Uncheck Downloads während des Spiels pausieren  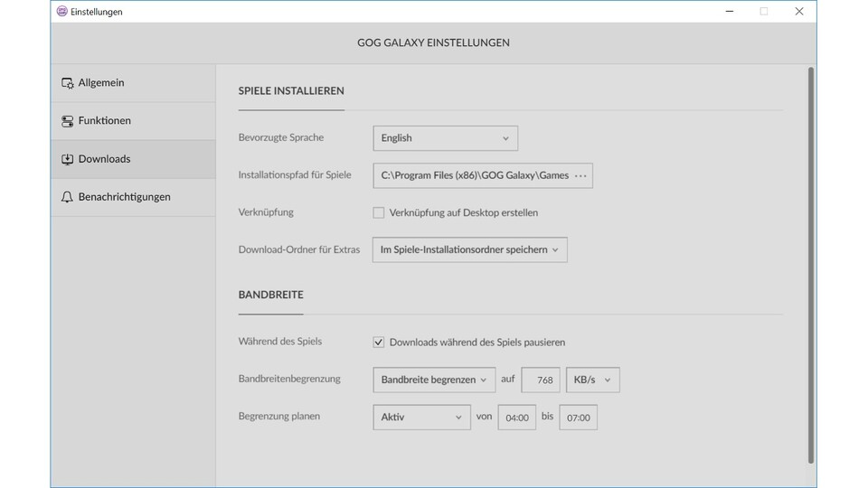(x=379, y=343)
